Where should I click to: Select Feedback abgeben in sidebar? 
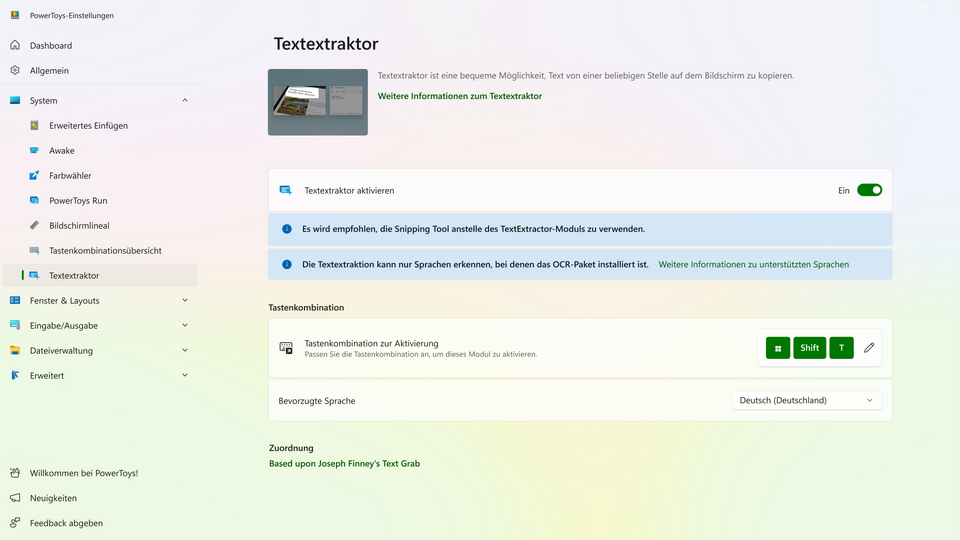click(66, 523)
